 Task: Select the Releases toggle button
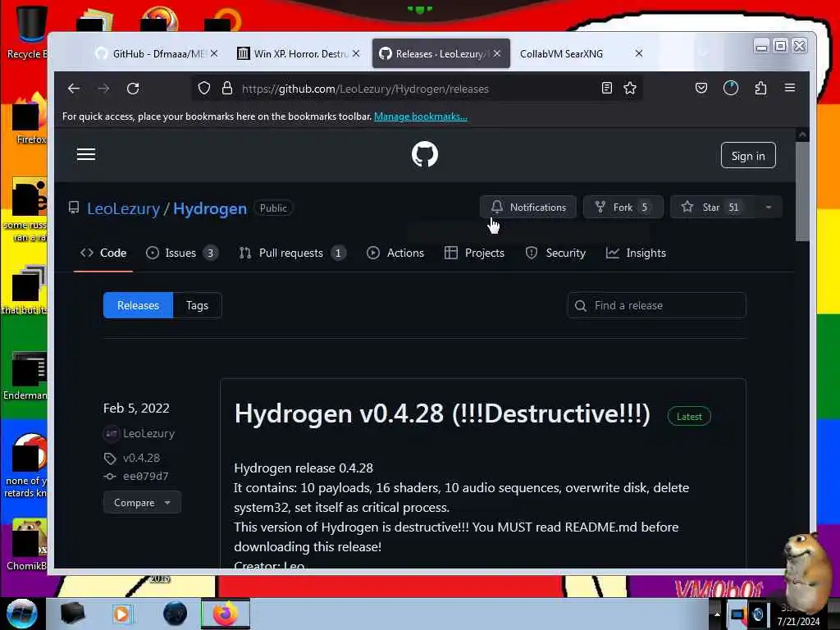[x=138, y=305]
